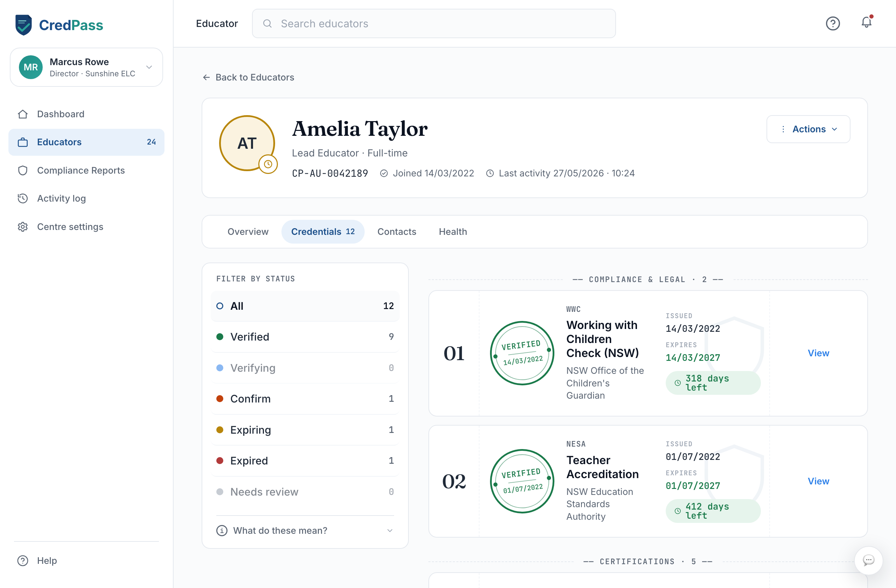The width and height of the screenshot is (896, 588).
Task: Click the Lead Educator · Full-time subtitle
Action: (350, 153)
